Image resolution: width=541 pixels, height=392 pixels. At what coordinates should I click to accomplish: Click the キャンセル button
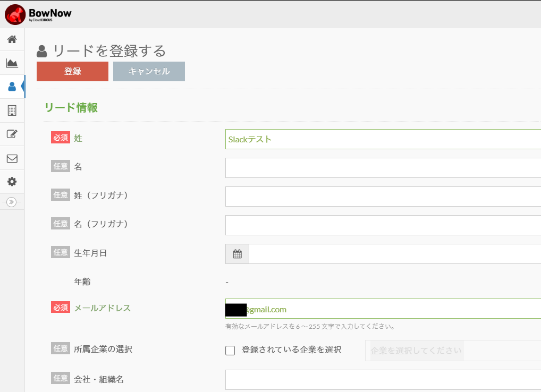point(149,71)
